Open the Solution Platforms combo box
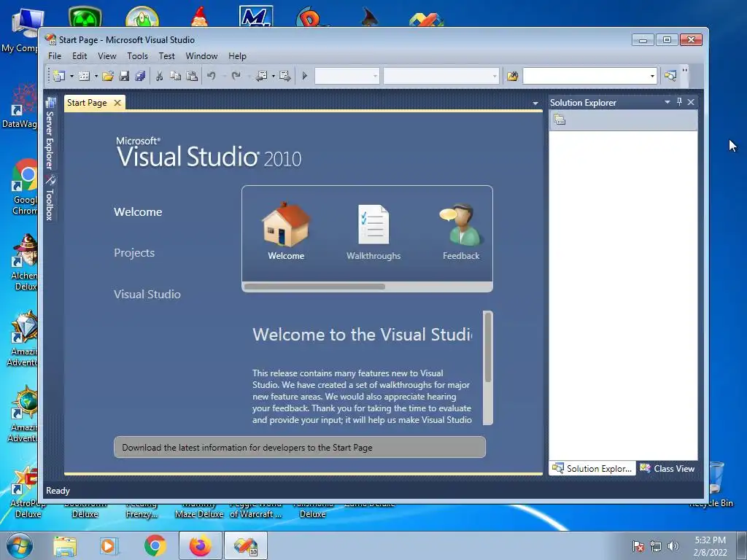The image size is (747, 560). point(441,76)
